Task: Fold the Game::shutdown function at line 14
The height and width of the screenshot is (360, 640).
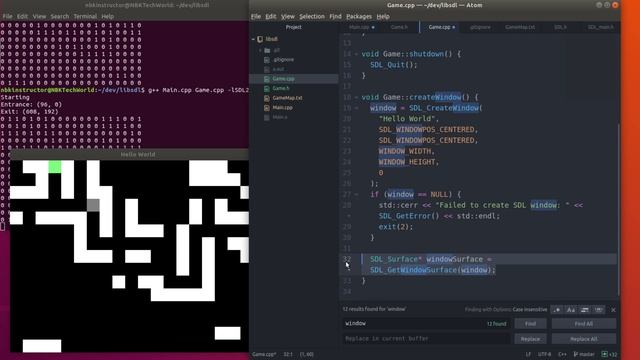Action: pos(356,54)
